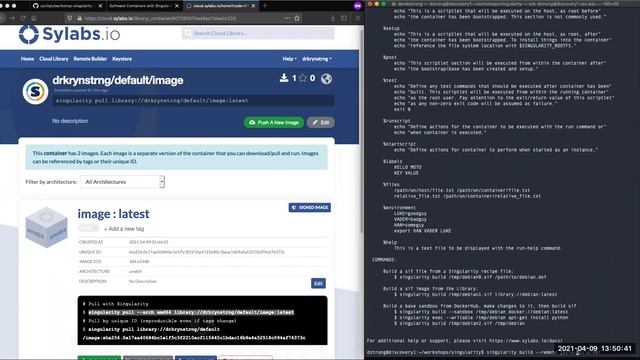Click the browser URL address bar
The width and height of the screenshot is (640, 360).
[x=184, y=18]
